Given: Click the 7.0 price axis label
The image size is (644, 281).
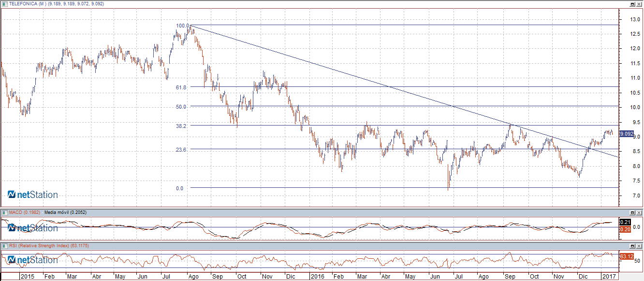Looking at the screenshot, I should click(636, 196).
